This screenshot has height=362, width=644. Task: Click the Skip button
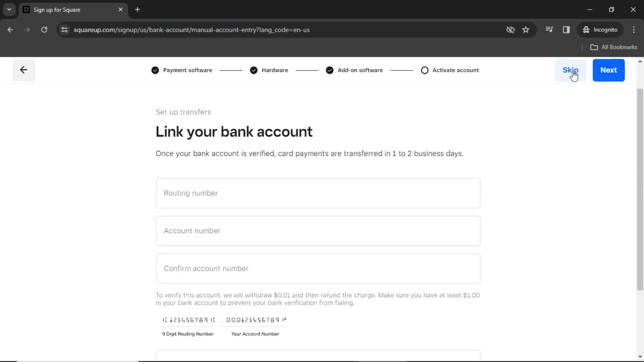[571, 70]
